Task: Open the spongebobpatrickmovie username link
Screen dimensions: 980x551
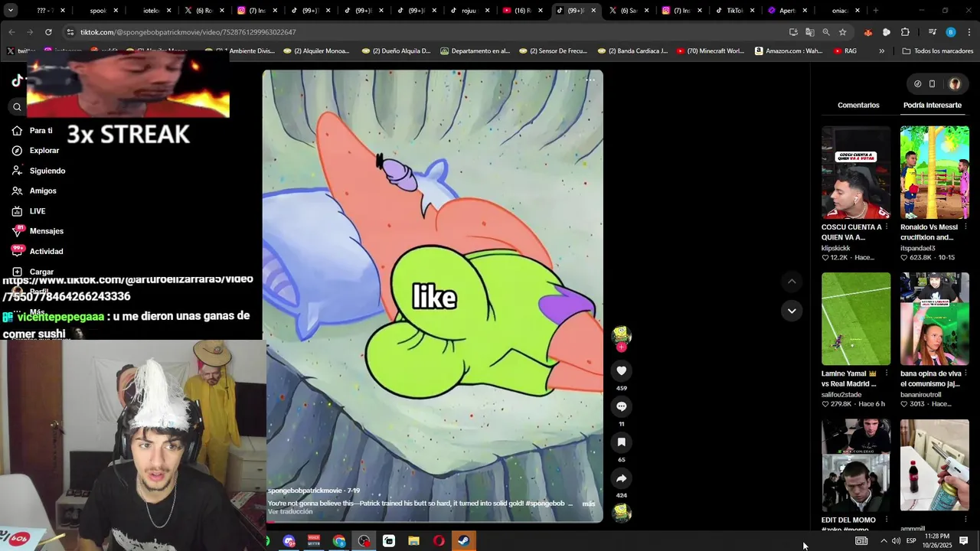Action: click(x=305, y=491)
